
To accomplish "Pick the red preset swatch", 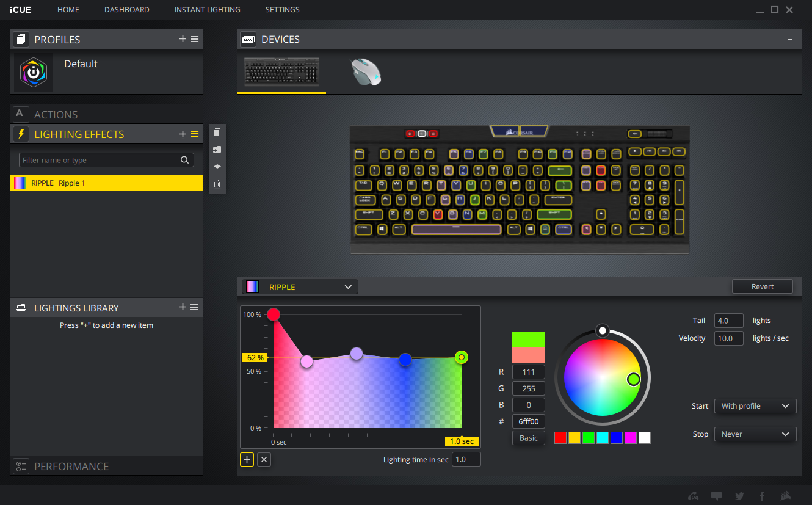I will 560,437.
